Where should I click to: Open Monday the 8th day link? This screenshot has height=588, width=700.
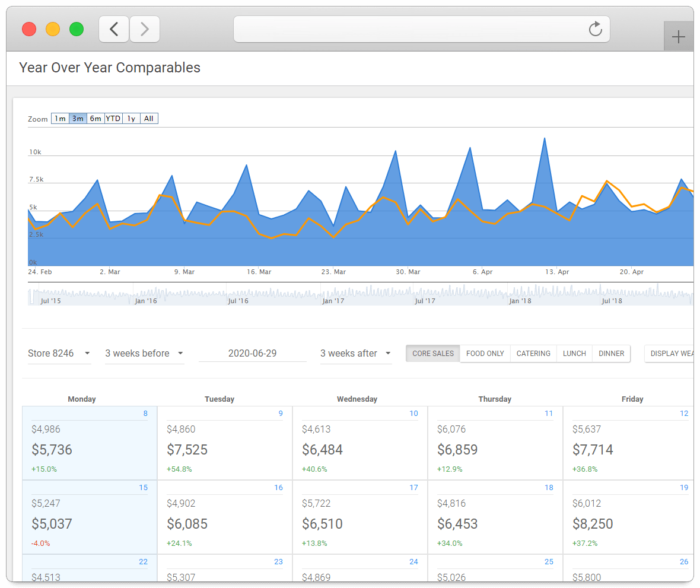pyautogui.click(x=145, y=413)
